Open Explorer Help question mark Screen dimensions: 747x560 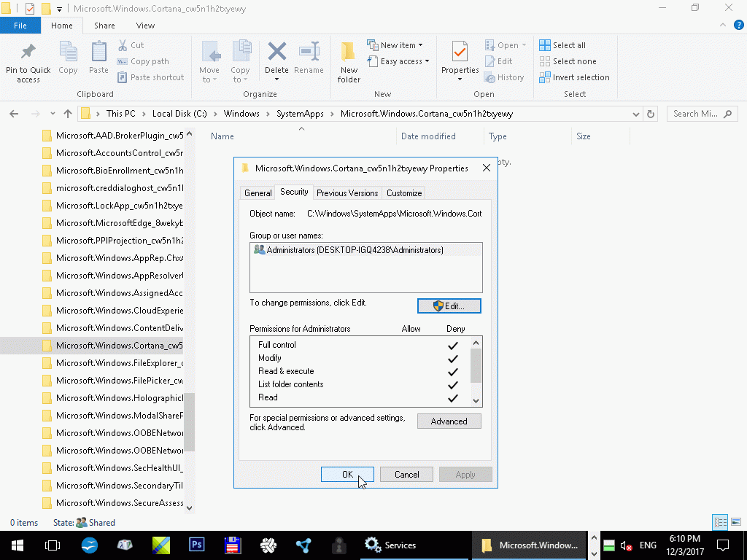(x=739, y=26)
